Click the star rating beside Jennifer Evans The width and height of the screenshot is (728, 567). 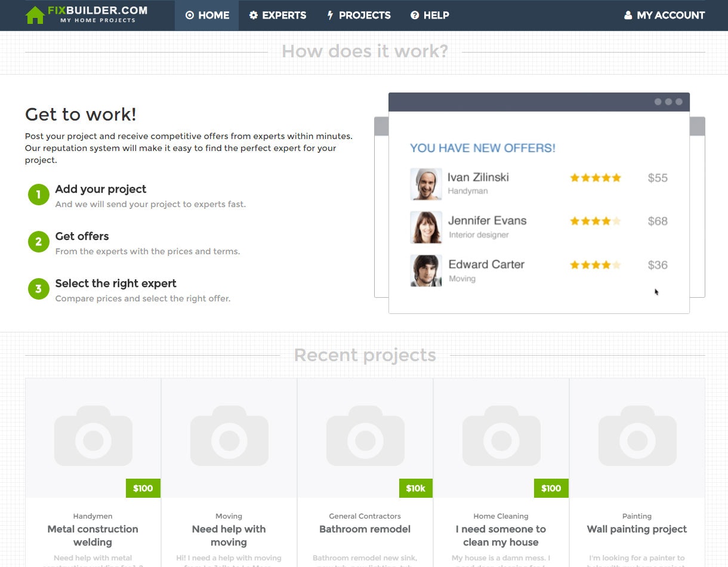[595, 221]
